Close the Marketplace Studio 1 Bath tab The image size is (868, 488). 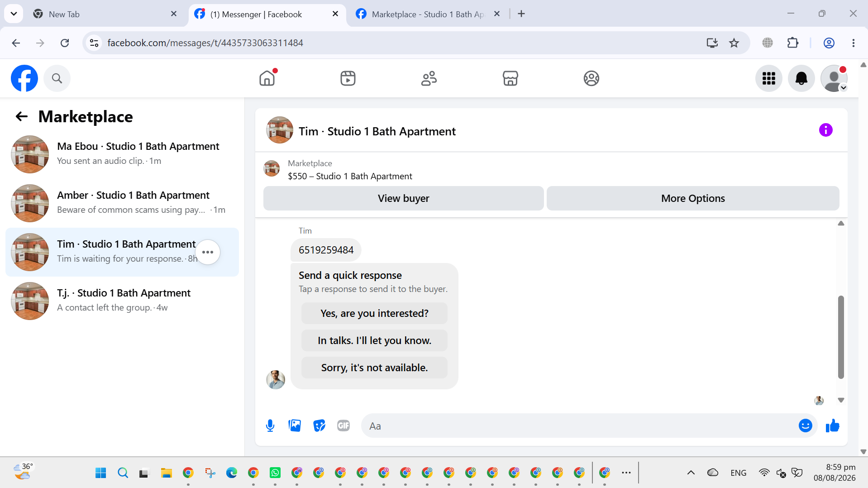[497, 14]
